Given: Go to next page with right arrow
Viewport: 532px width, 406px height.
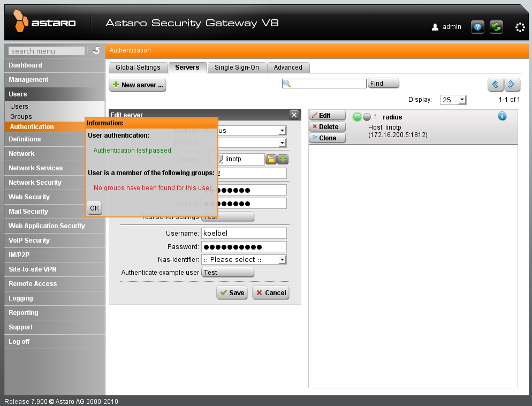Looking at the screenshot, I should point(512,84).
